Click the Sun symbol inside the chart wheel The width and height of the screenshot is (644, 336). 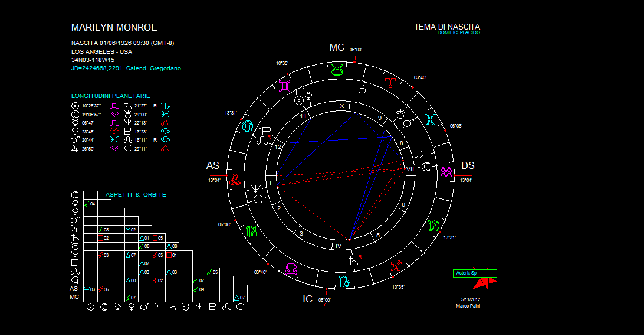pyautogui.click(x=299, y=100)
